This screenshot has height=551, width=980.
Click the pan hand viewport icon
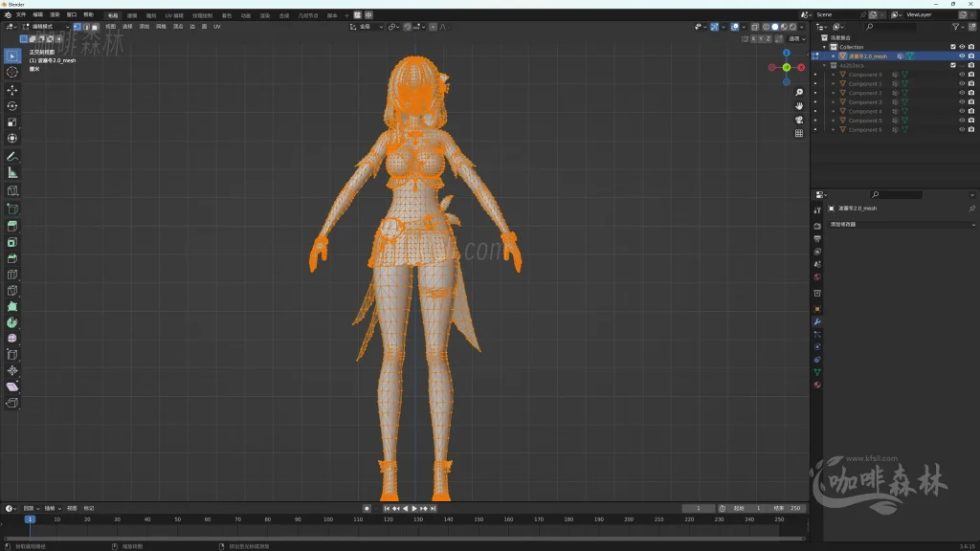point(799,106)
